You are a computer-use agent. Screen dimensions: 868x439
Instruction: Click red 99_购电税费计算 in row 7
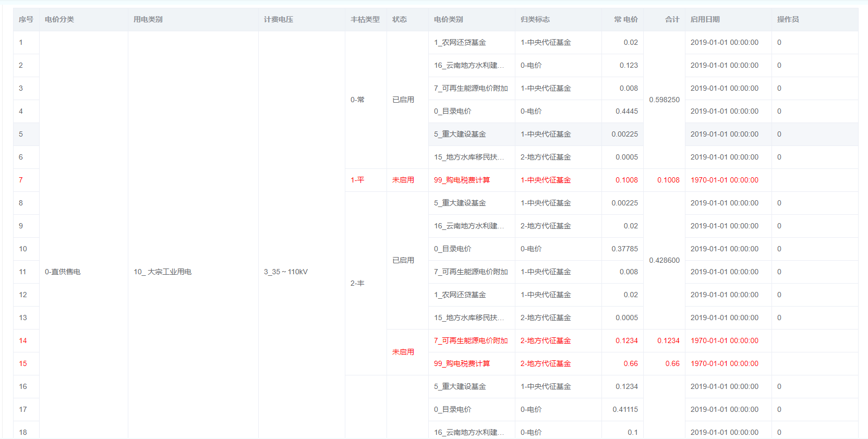coord(462,180)
